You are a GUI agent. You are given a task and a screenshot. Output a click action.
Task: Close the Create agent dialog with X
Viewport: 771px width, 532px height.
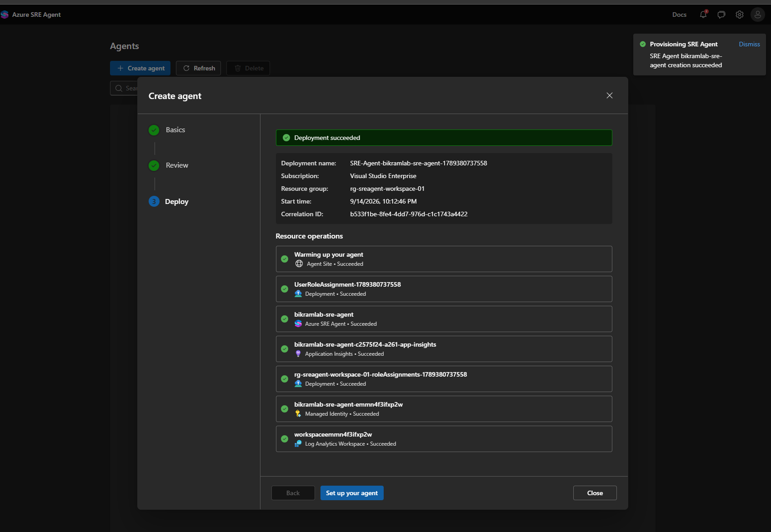click(610, 95)
